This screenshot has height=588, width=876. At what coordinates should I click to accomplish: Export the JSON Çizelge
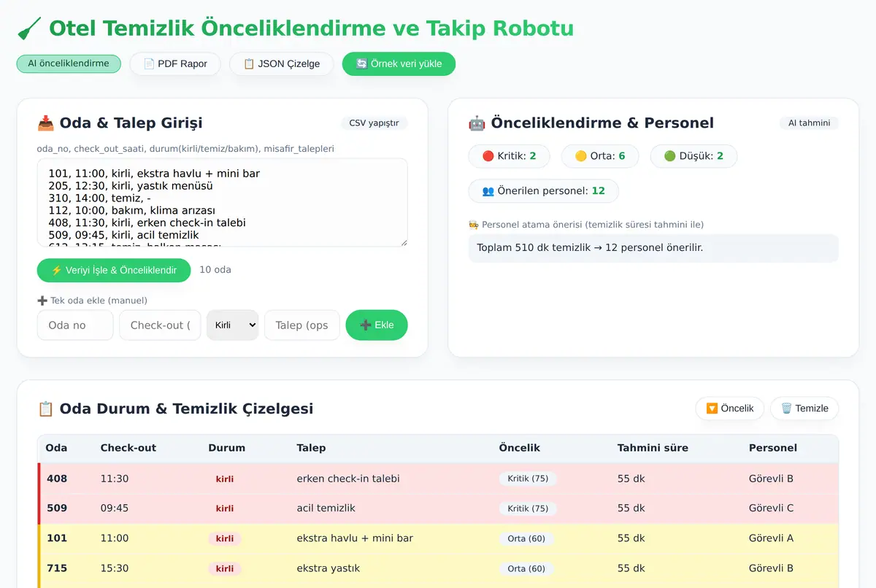(282, 63)
